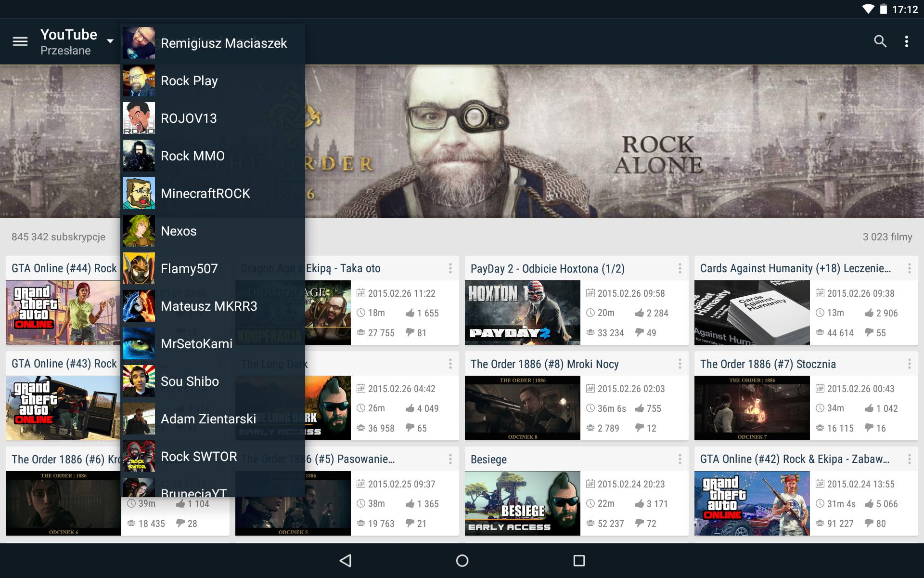Select Remigiusz Maciaszek from channel list
The height and width of the screenshot is (578, 924).
tap(213, 43)
